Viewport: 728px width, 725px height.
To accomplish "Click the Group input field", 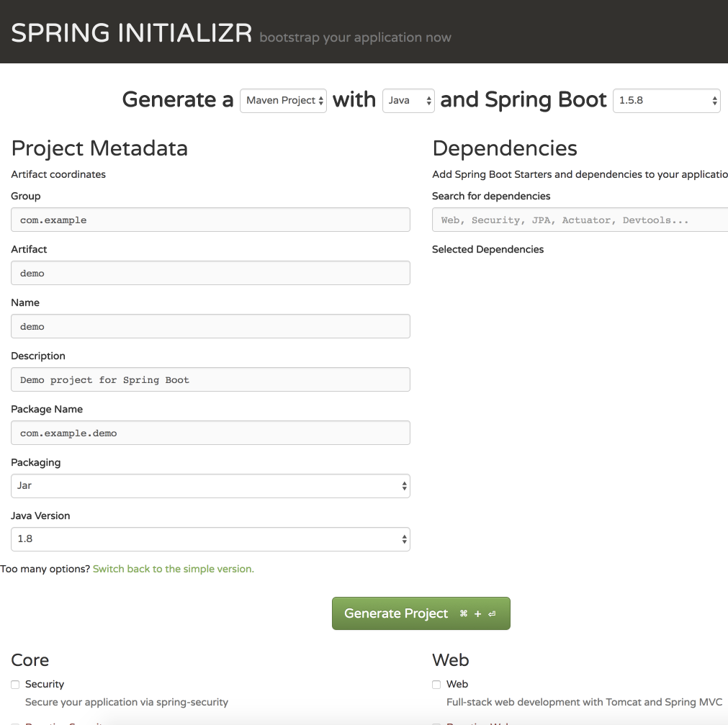I will click(x=210, y=220).
